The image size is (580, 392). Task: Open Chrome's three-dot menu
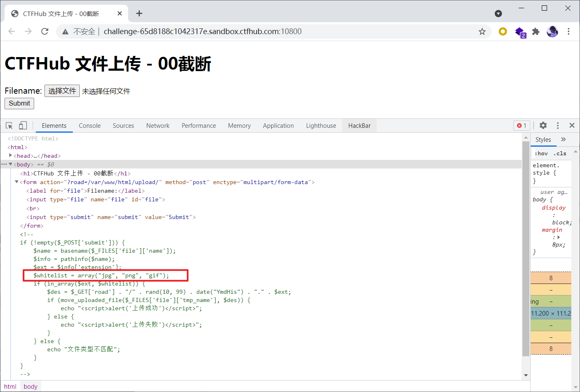pos(568,31)
